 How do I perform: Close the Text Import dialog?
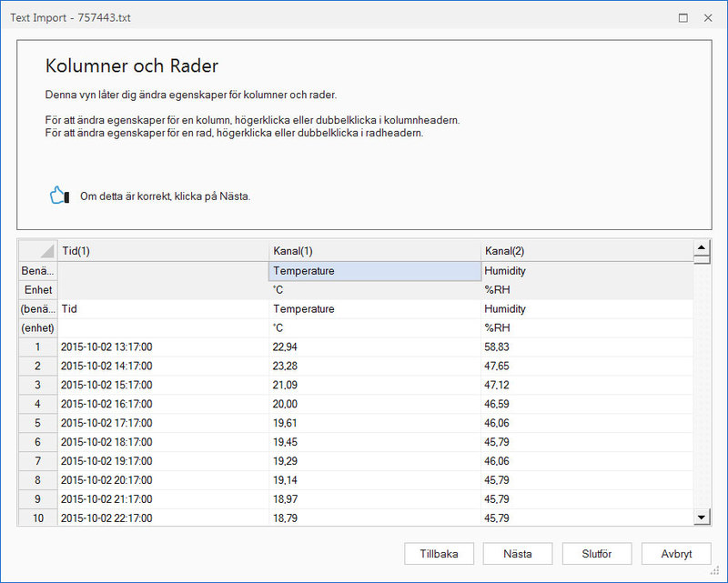tap(708, 17)
